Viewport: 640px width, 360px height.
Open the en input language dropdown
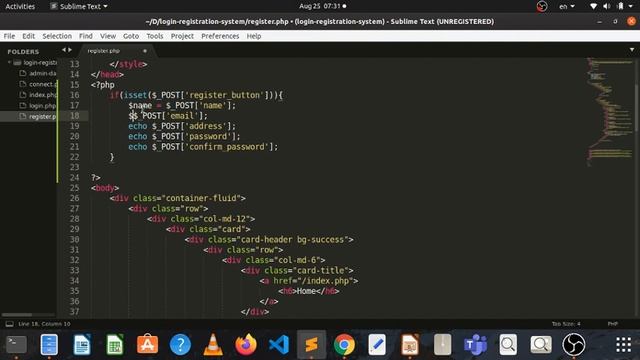coord(567,6)
